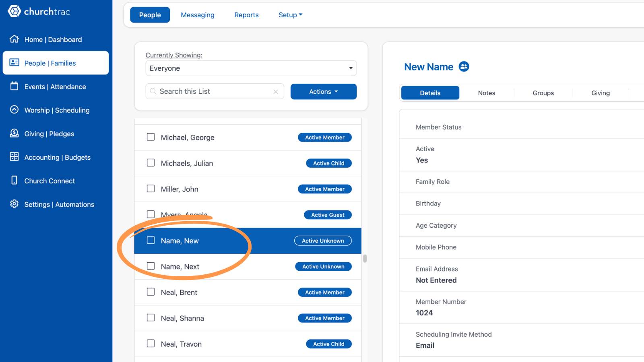Go to Church Connect text link
The image size is (644, 362).
coord(50,181)
